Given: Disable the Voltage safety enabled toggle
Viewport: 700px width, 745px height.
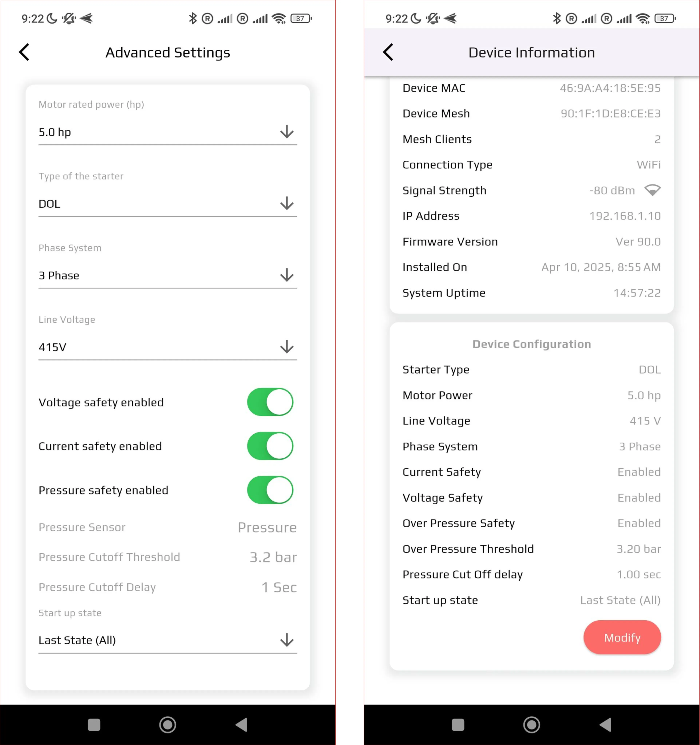Looking at the screenshot, I should click(x=270, y=402).
